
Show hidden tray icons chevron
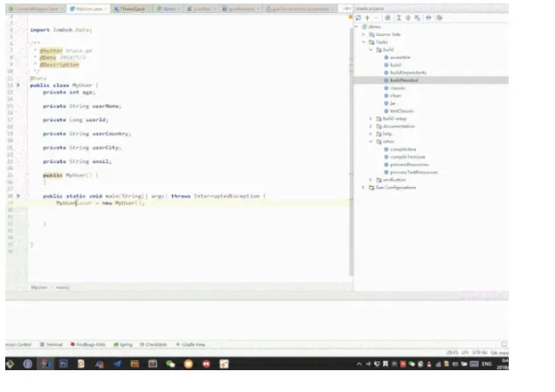359,364
